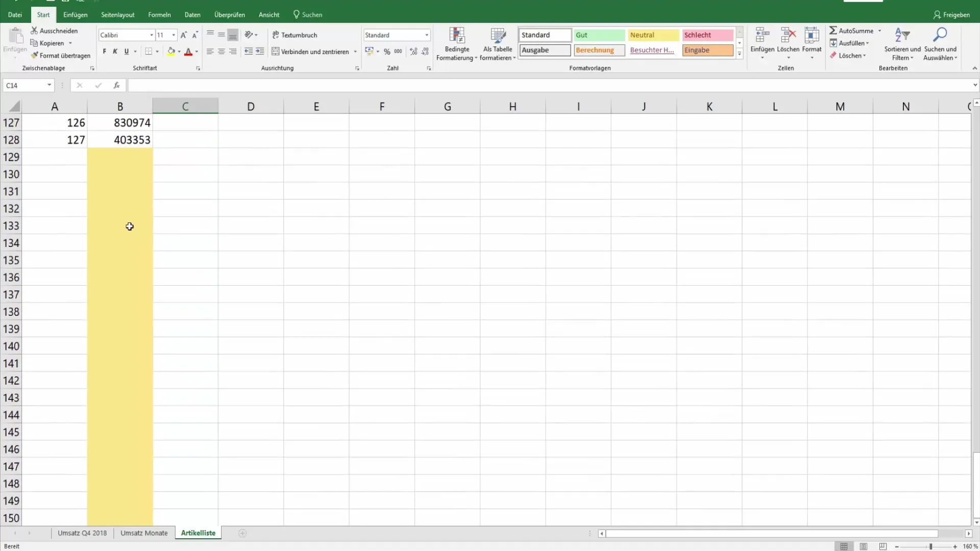Decrease indent
The width and height of the screenshot is (980, 551).
tap(249, 52)
